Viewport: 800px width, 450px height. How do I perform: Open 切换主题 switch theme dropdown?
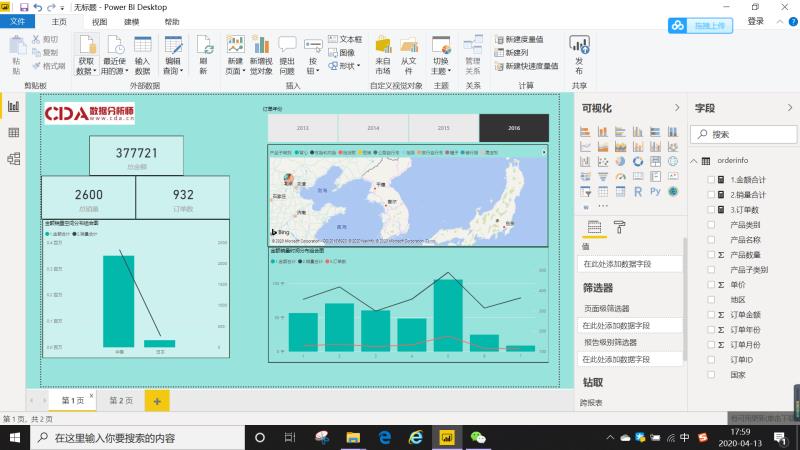441,66
